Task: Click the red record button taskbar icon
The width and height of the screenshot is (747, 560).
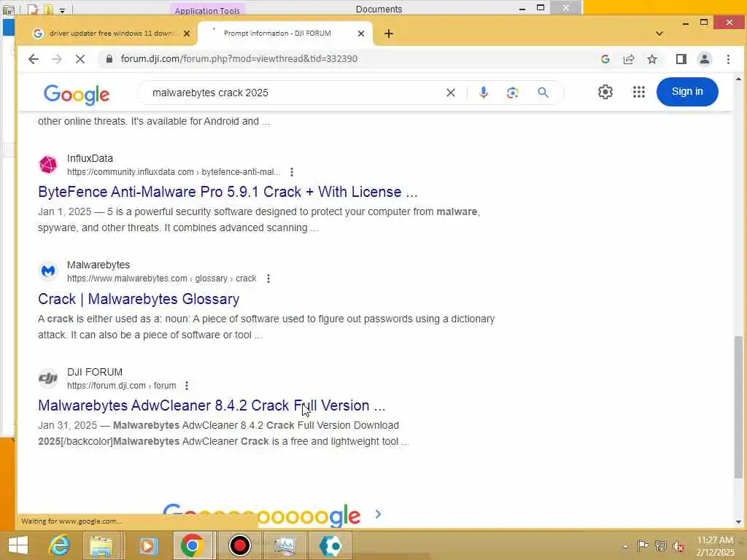Action: (x=239, y=545)
